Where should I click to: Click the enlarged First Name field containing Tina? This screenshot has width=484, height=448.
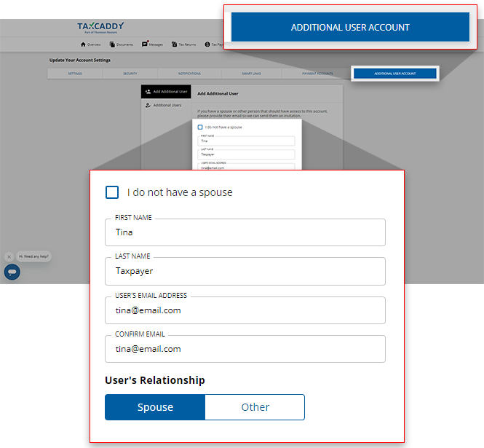tap(245, 232)
